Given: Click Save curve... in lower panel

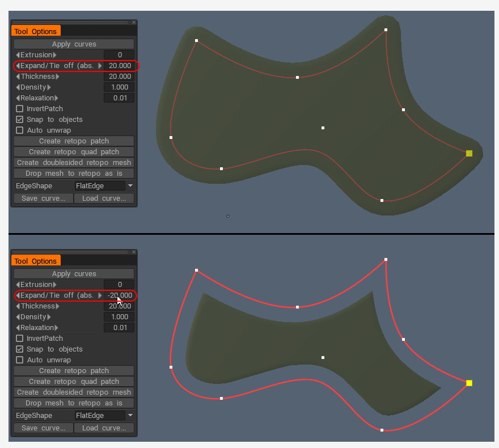Looking at the screenshot, I should [44, 428].
